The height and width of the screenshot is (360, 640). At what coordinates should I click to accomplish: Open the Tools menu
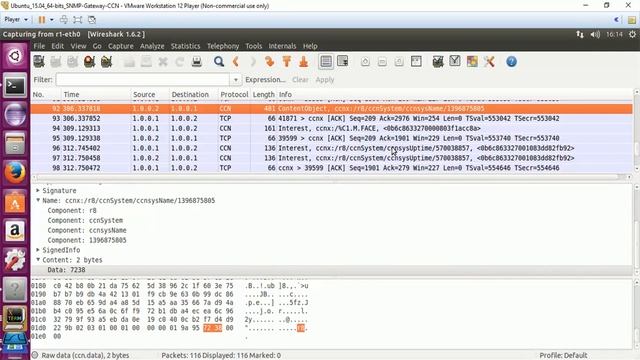coord(253,46)
